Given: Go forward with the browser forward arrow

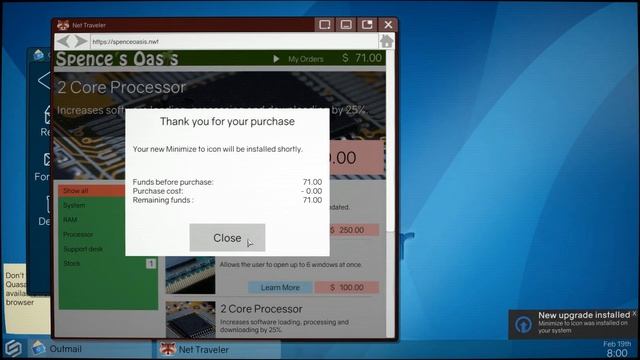Looking at the screenshot, I should pos(80,41).
